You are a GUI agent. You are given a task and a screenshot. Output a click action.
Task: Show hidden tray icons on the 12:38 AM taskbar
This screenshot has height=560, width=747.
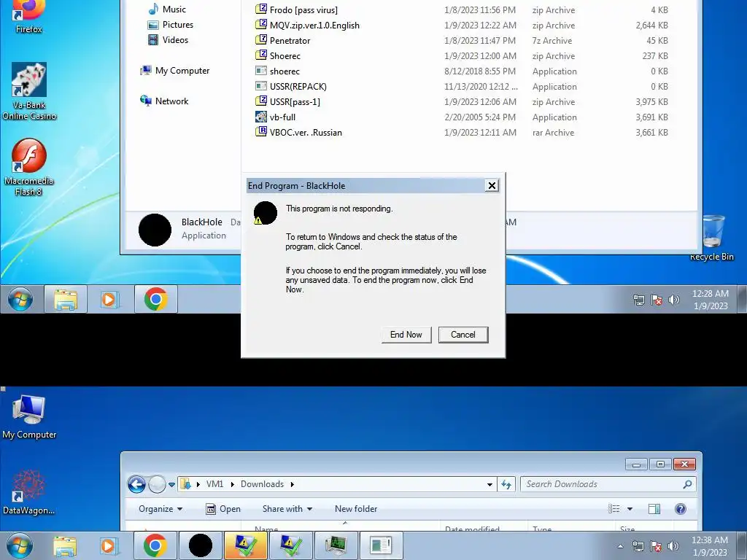pyautogui.click(x=620, y=546)
